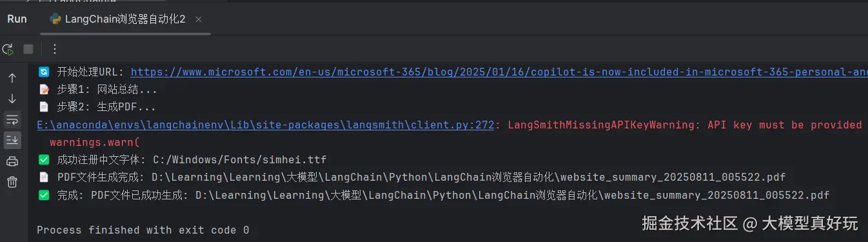The width and height of the screenshot is (868, 242).
Task: Click the document icon beside PDF文件生成完成
Action: pos(44,177)
